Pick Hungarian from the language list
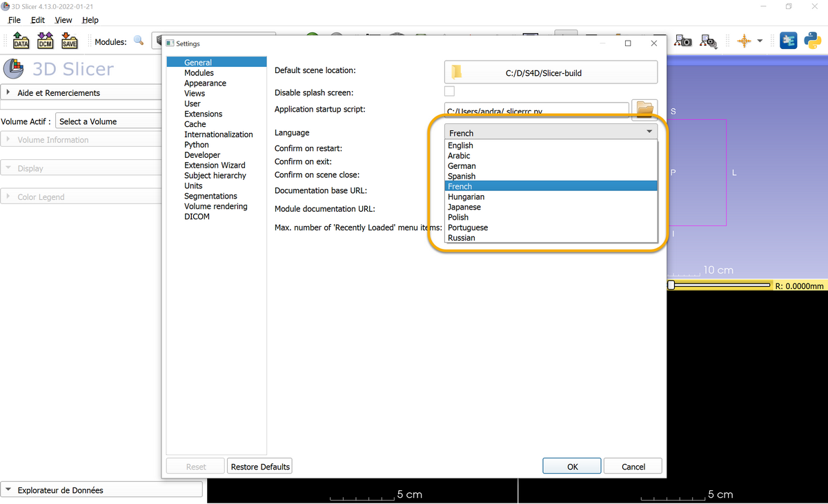The width and height of the screenshot is (828, 504). 551,196
